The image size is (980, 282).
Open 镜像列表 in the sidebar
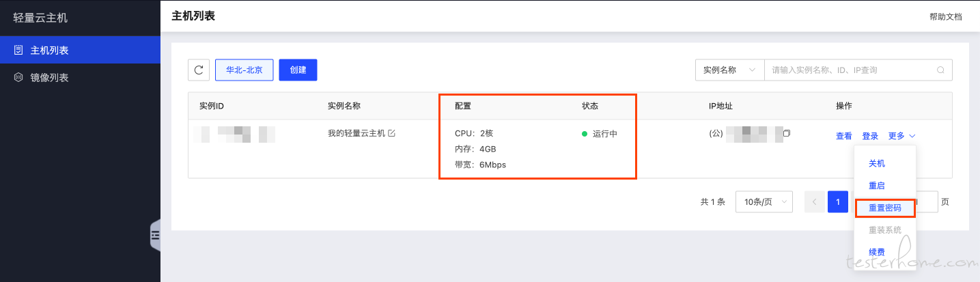coord(49,78)
